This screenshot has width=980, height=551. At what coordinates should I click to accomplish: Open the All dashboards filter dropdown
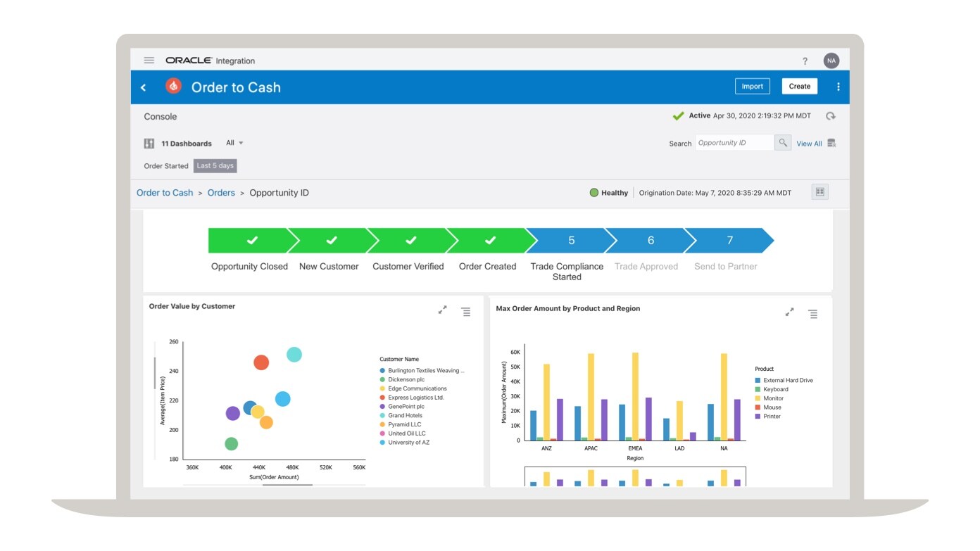coord(234,143)
